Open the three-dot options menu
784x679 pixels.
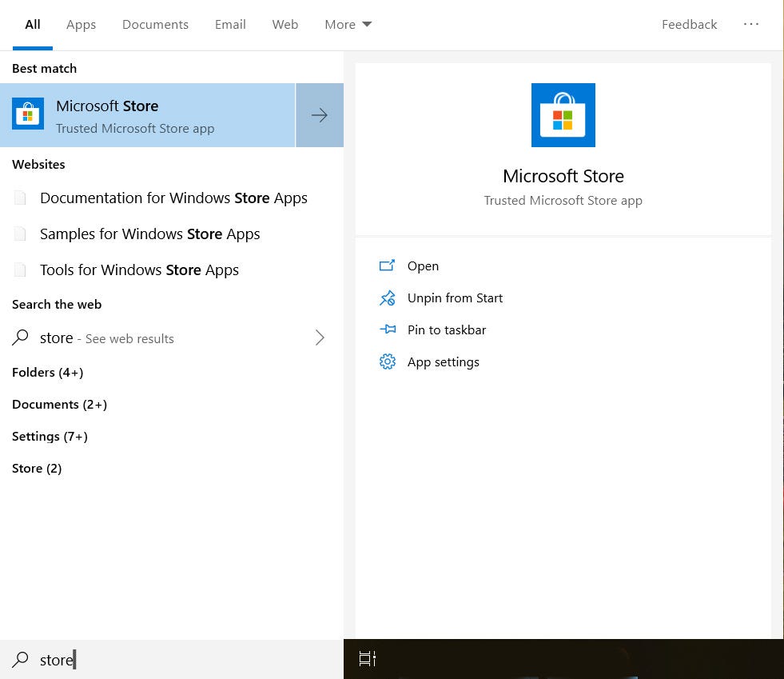(x=751, y=24)
